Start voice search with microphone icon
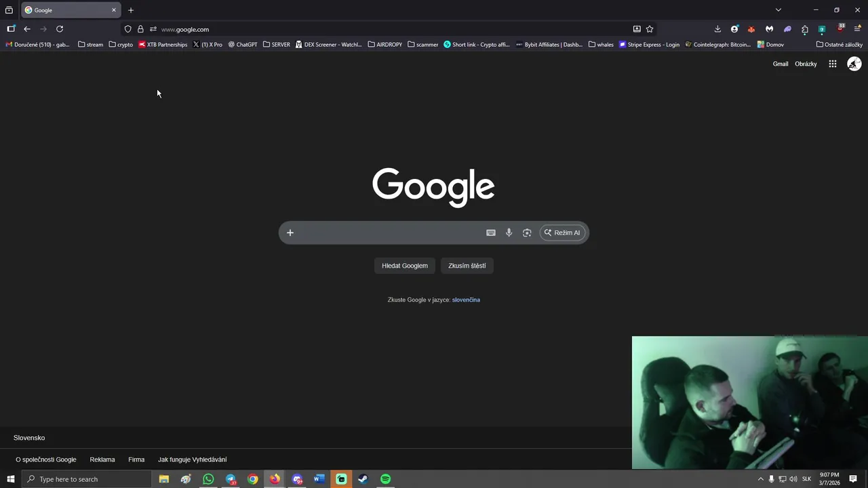868x488 pixels. [x=509, y=232]
